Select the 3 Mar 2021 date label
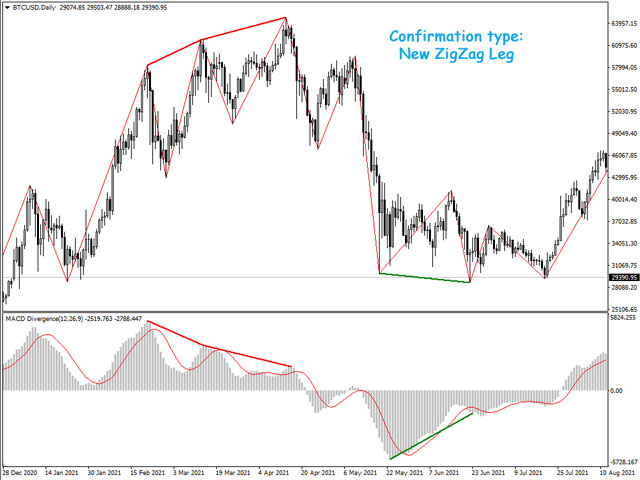 click(x=189, y=473)
